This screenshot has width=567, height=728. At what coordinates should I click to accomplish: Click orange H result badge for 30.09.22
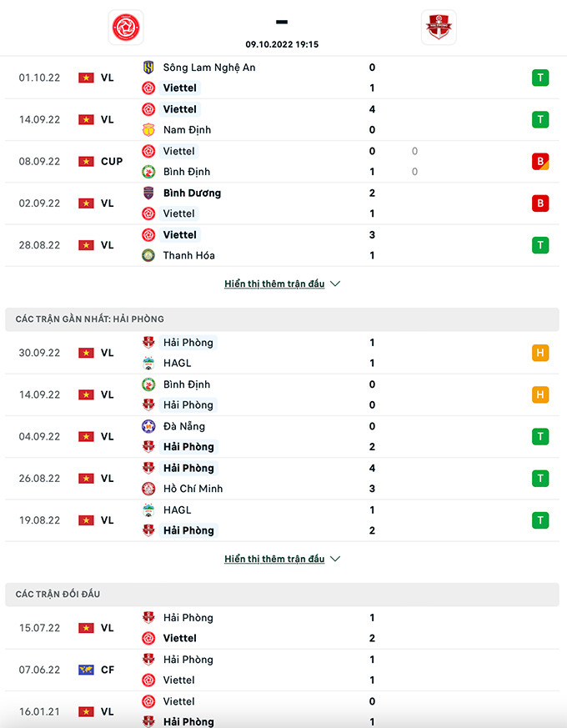539,353
